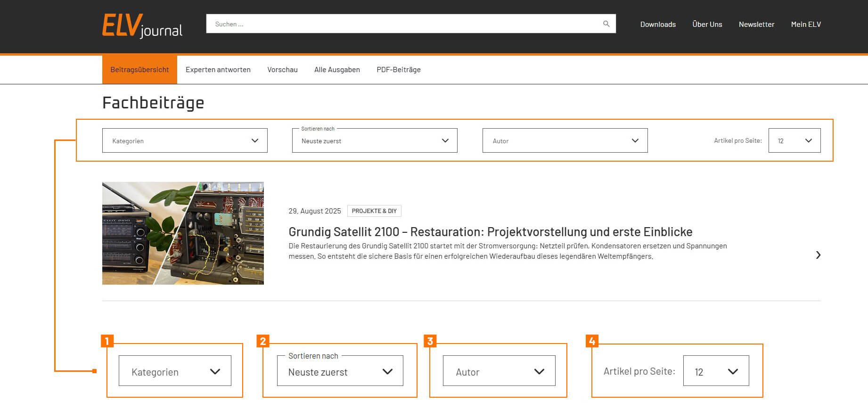
Task: Click the article's right arrow chevron
Action: coord(818,255)
